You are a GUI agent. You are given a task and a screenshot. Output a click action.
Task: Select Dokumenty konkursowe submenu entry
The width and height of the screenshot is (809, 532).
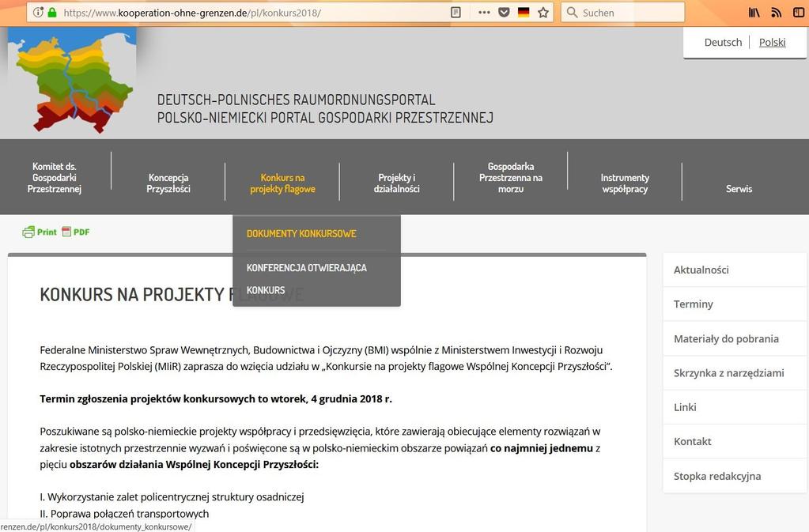[x=301, y=233]
